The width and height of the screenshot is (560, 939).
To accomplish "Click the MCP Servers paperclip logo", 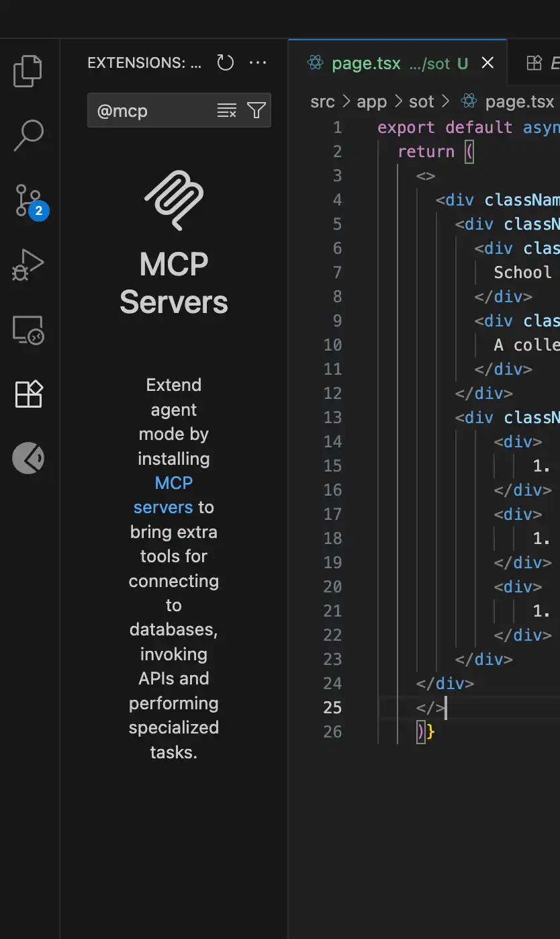I will [174, 201].
